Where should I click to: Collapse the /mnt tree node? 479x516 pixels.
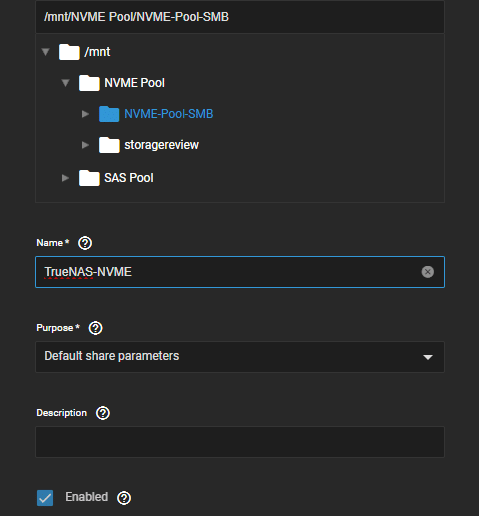[46, 52]
